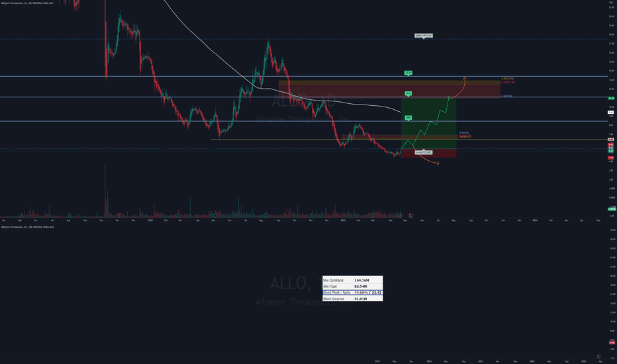617x364 pixels.
Task: Click the red square marker after April 2023
Action: [x=410, y=215]
